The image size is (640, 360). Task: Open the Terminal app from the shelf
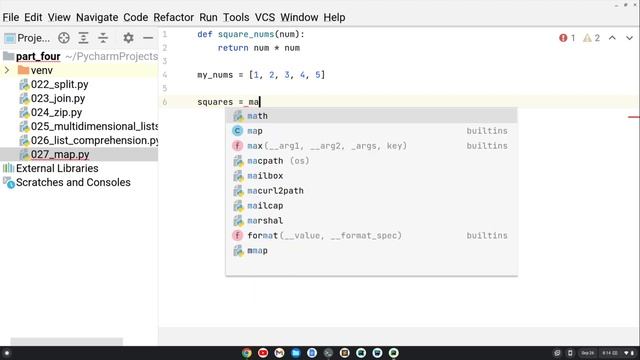point(328,353)
